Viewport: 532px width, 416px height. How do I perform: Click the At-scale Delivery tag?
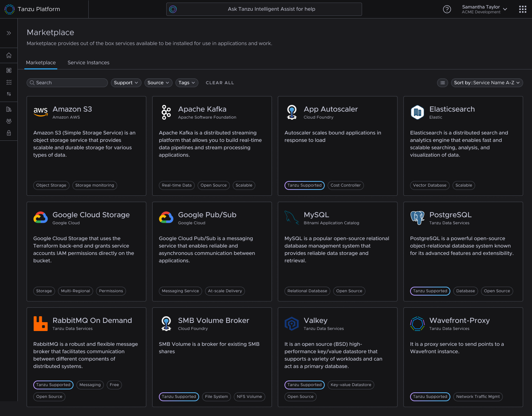click(x=225, y=291)
